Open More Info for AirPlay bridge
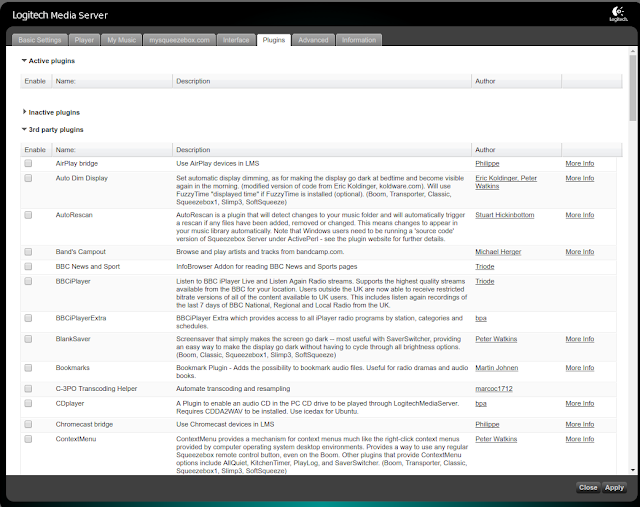 point(580,163)
